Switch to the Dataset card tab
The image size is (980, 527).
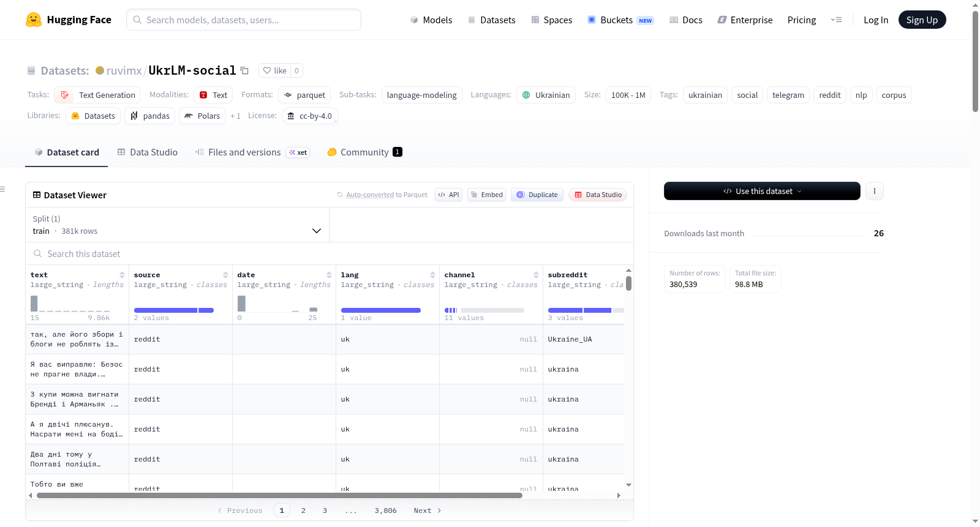pyautogui.click(x=66, y=152)
